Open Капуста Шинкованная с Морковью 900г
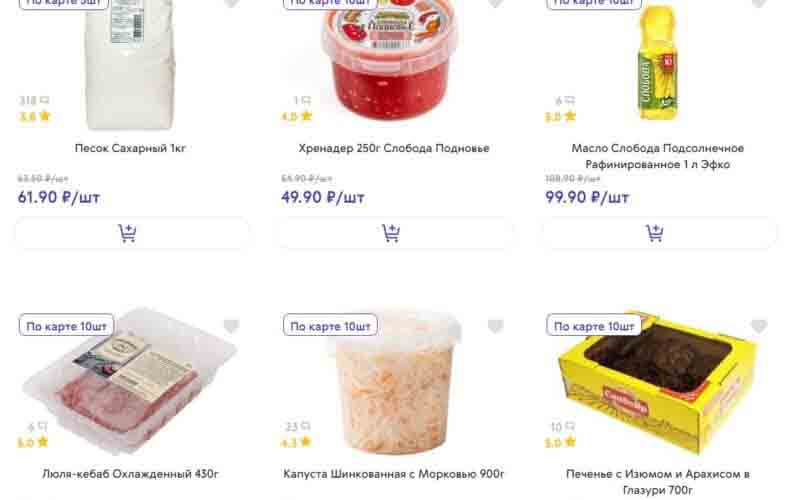Screen dimensions: 800x500 pos(394,474)
